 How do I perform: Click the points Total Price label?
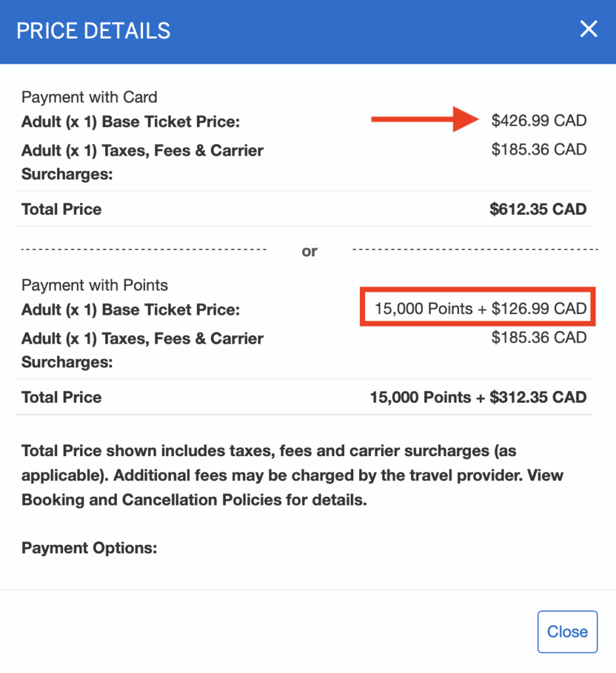coord(62,398)
